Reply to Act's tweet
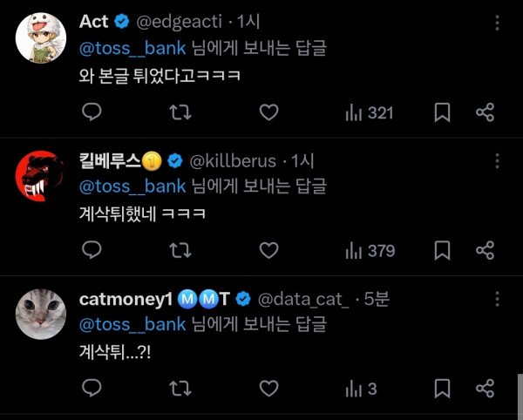This screenshot has width=523, height=420. [x=92, y=112]
